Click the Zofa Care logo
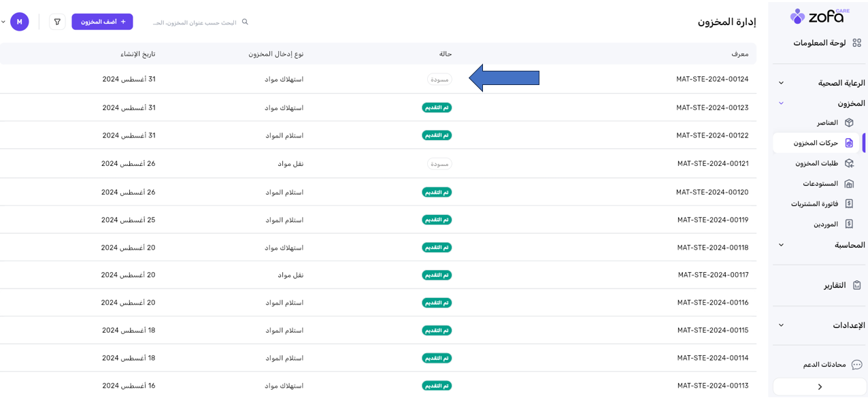 click(x=820, y=16)
